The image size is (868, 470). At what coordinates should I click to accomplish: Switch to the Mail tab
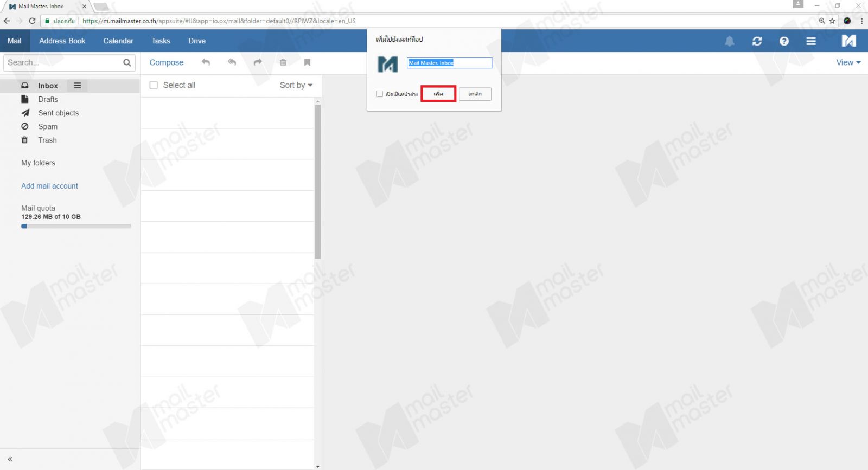tap(15, 41)
